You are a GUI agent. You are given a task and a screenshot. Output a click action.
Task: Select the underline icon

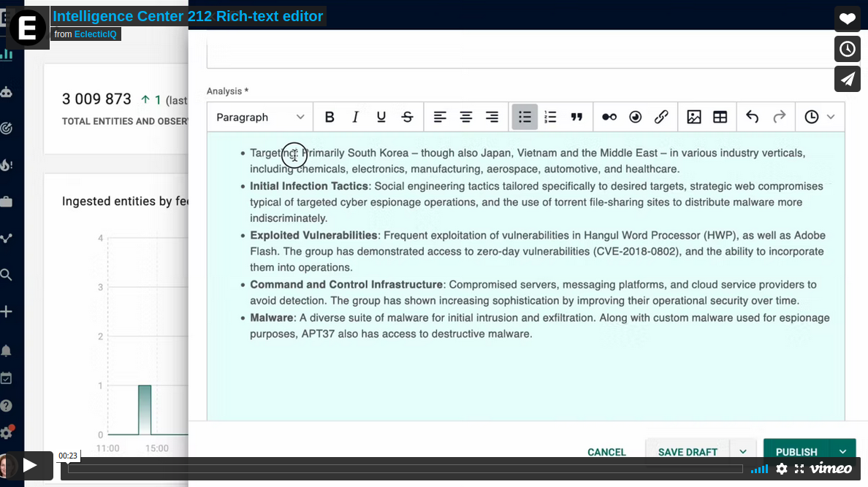pos(381,117)
